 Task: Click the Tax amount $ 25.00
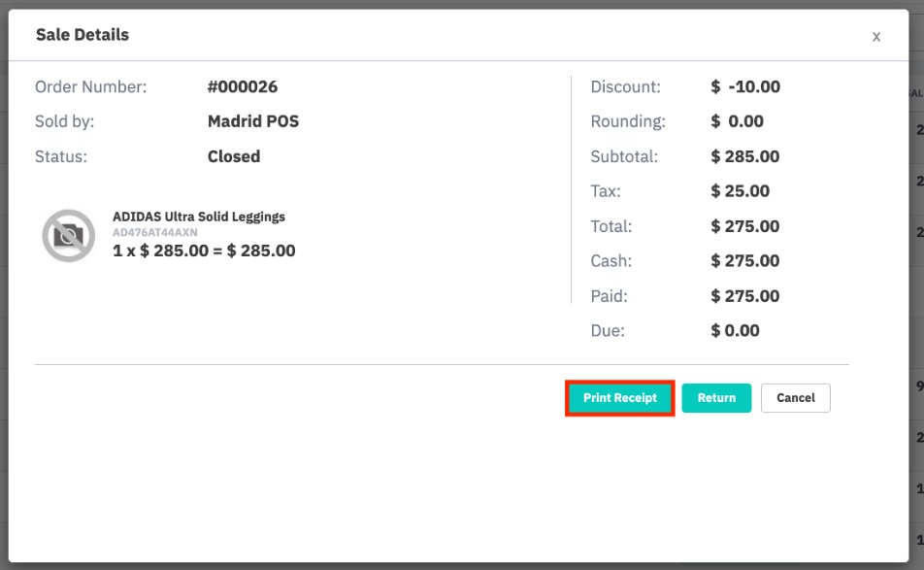click(x=741, y=191)
